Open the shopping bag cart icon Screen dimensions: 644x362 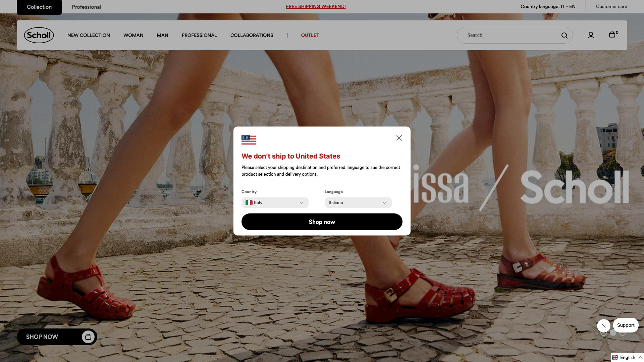click(612, 35)
